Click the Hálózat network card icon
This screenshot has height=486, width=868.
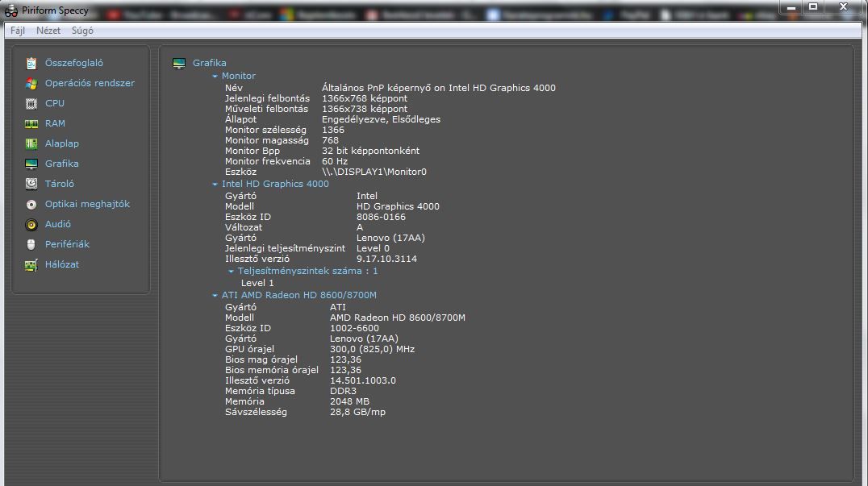[x=31, y=265]
